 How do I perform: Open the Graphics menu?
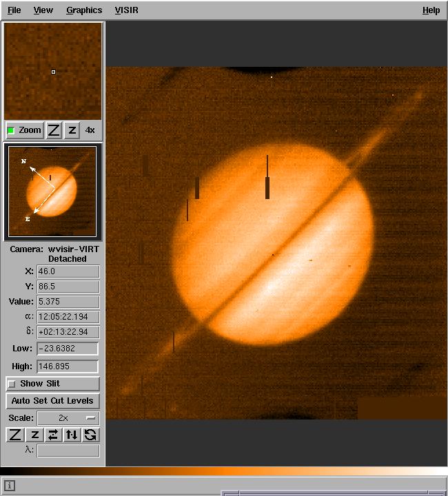84,10
